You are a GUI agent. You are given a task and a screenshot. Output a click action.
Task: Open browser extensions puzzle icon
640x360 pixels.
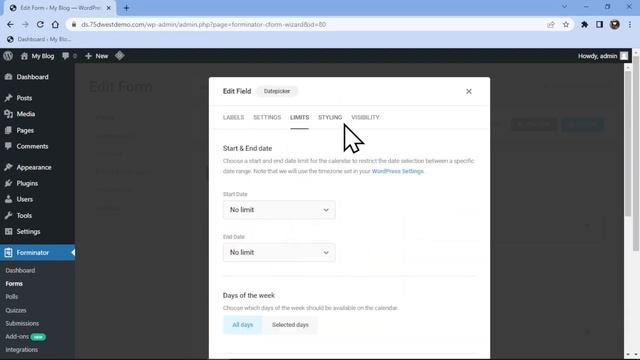pyautogui.click(x=584, y=24)
